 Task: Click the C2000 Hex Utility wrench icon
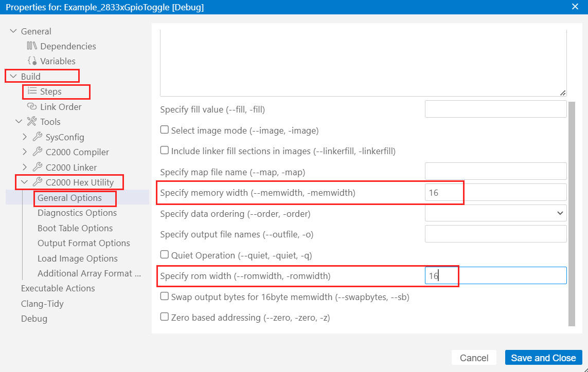pyautogui.click(x=38, y=182)
